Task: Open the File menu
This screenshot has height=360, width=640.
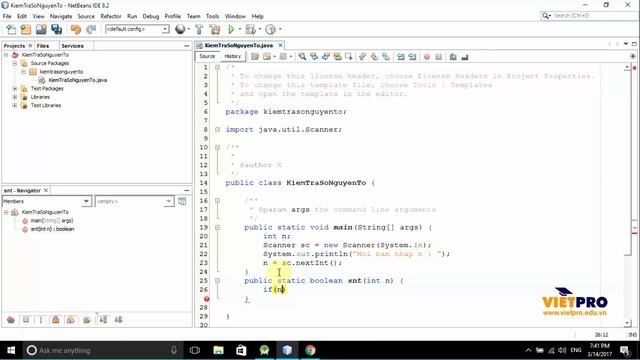Action: 7,16
